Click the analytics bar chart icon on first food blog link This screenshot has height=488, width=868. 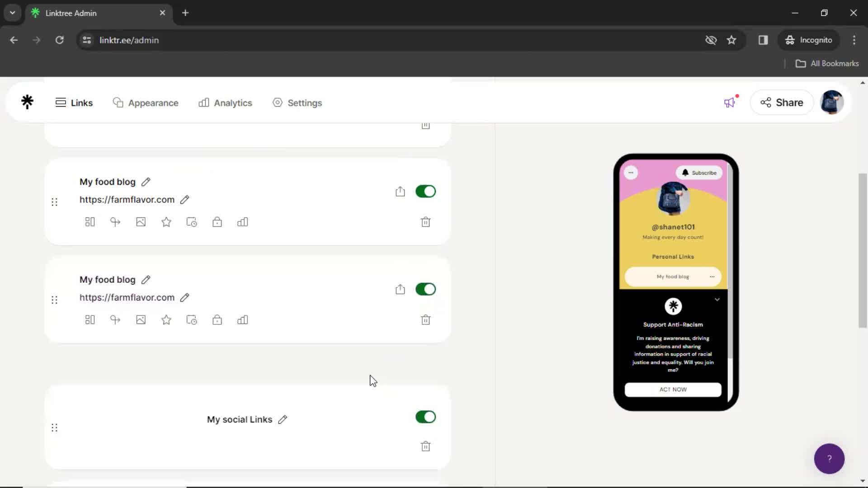coord(243,222)
